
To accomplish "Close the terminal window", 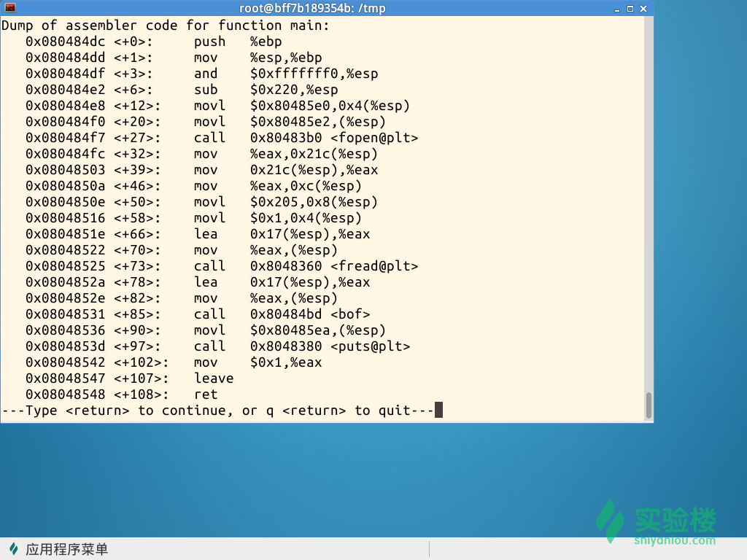I will [x=643, y=9].
